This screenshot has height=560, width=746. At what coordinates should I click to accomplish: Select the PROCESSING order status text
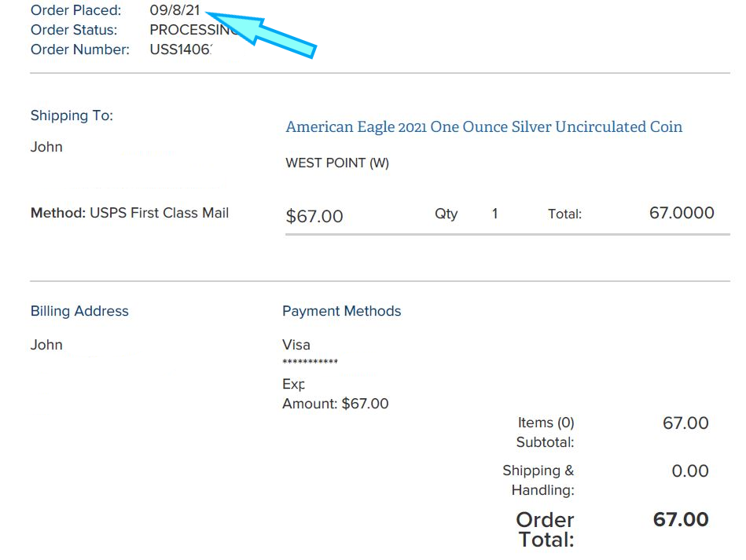pos(193,31)
